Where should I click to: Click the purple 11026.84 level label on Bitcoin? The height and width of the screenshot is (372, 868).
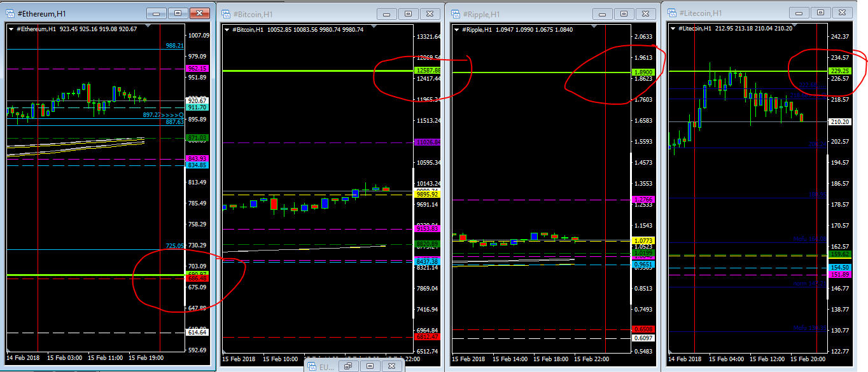[428, 142]
